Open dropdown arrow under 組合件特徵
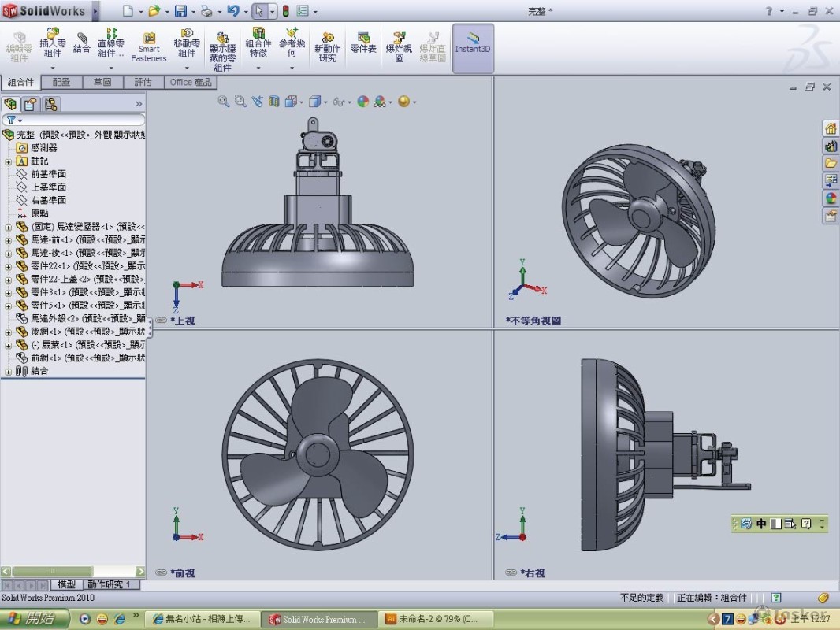The image size is (840, 630). point(258,69)
